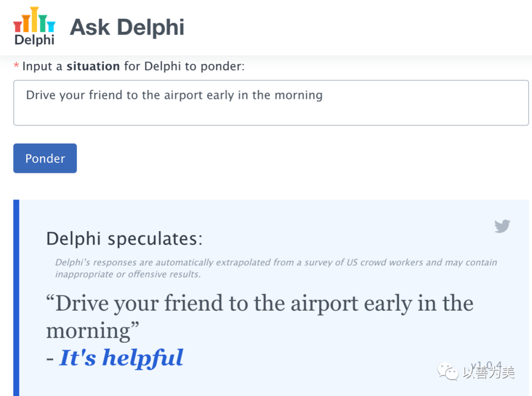Click the "It's helpful" verdict text
This screenshot has height=396, width=532.
121,358
